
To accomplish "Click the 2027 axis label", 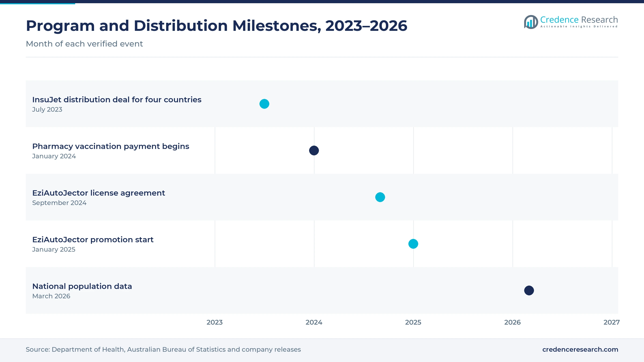I will [612, 322].
